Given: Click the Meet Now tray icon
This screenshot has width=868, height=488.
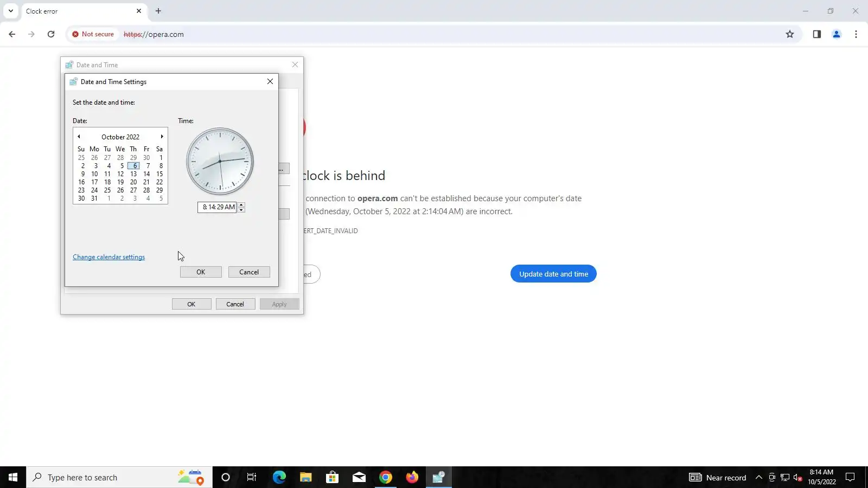Looking at the screenshot, I should click(x=772, y=477).
